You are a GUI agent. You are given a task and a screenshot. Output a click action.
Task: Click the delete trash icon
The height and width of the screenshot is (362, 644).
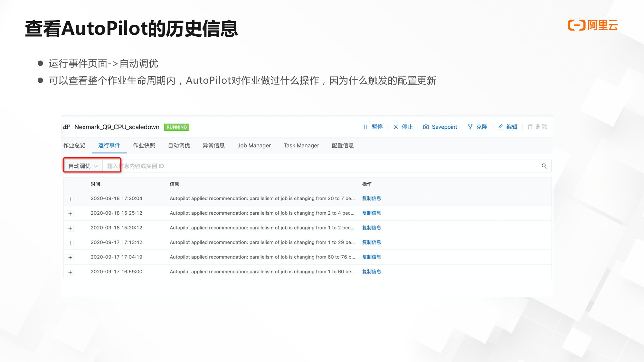[x=530, y=127]
